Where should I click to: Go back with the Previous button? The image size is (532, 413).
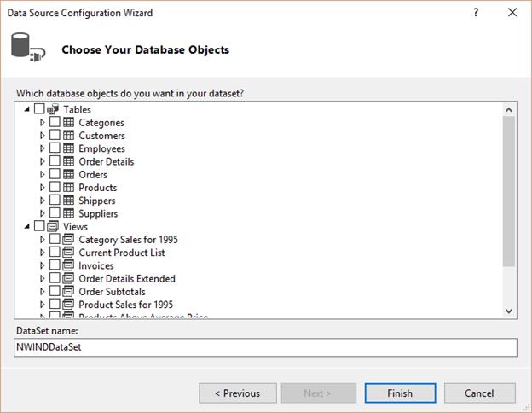click(x=238, y=393)
